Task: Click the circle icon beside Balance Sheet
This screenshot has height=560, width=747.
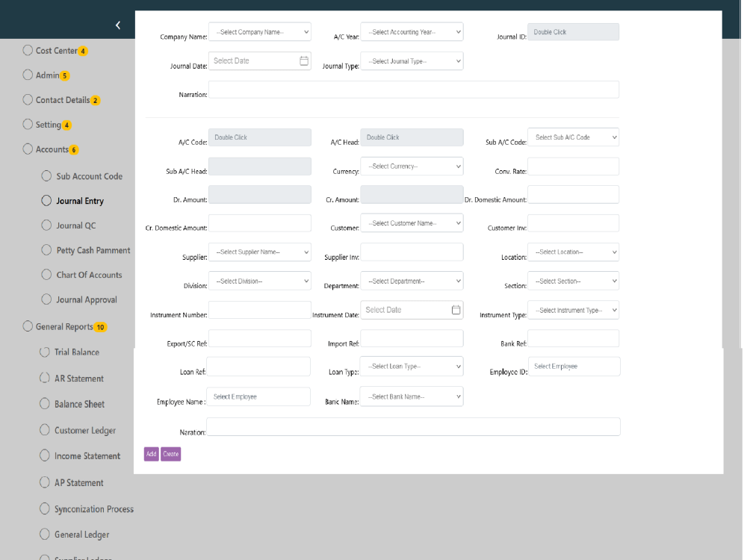Action: [x=44, y=404]
